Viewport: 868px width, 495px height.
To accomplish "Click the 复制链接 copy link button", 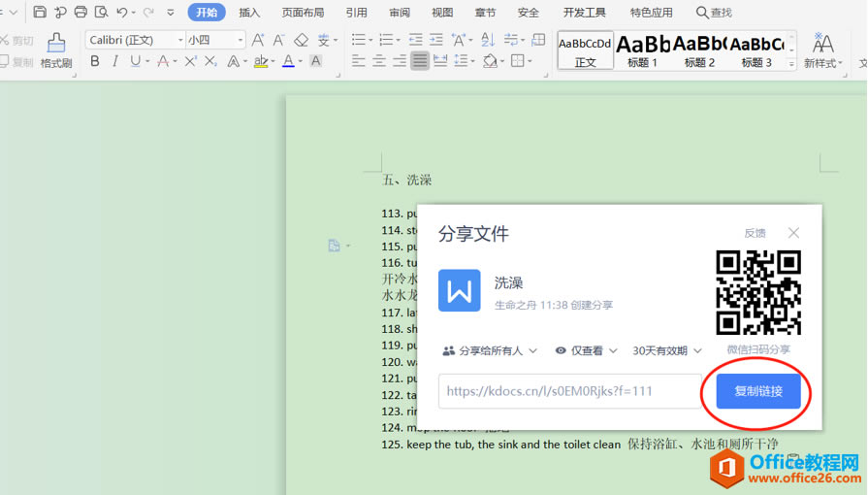I will tap(758, 391).
